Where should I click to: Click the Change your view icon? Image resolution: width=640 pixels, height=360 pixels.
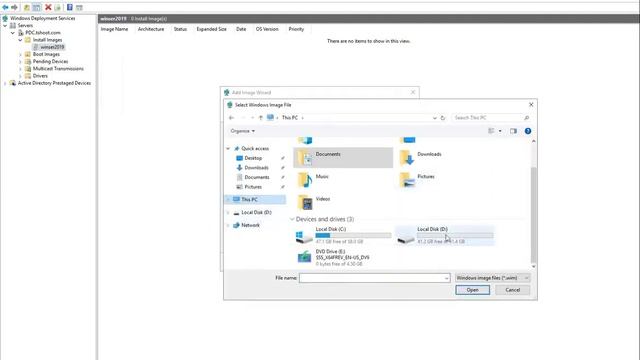pos(491,131)
